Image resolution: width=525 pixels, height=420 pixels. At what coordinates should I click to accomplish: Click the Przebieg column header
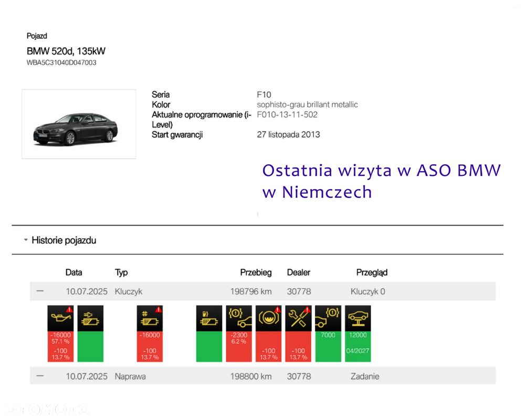[256, 272]
